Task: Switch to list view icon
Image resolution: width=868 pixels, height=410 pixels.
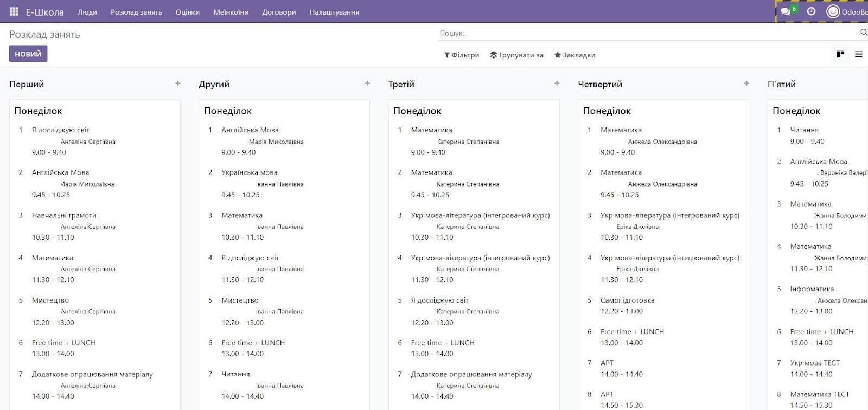Action: tap(859, 54)
